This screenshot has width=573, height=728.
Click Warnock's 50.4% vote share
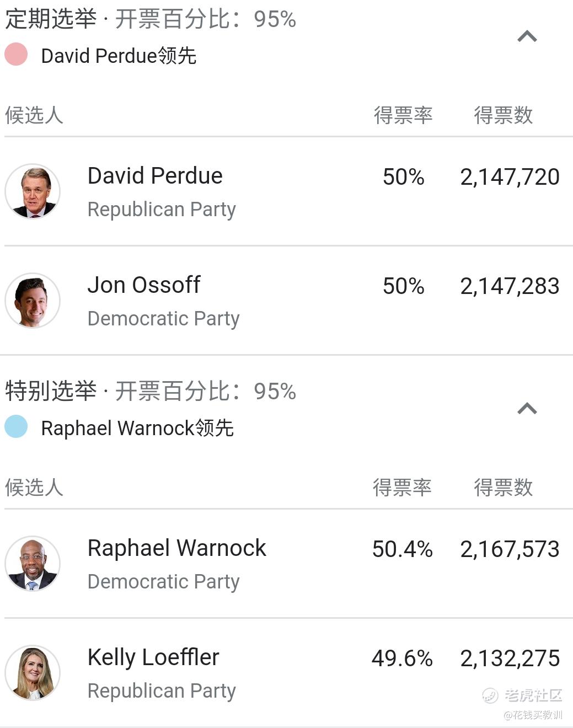pyautogui.click(x=403, y=549)
